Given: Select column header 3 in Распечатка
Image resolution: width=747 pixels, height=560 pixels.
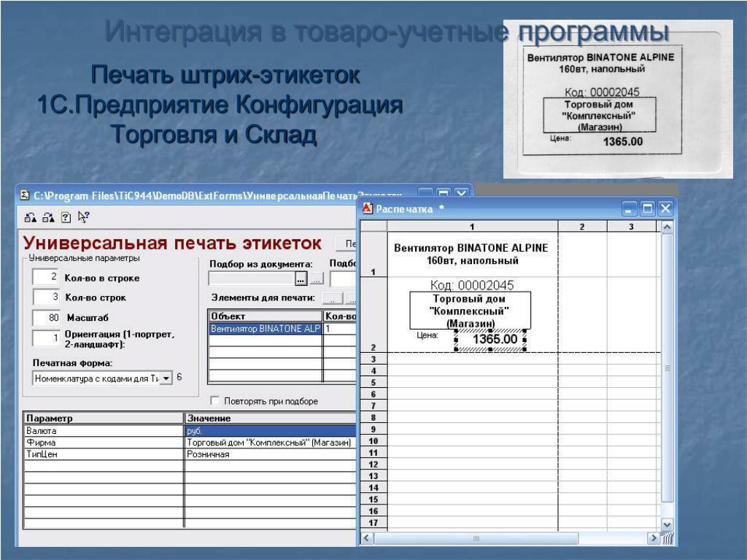Looking at the screenshot, I should [632, 226].
